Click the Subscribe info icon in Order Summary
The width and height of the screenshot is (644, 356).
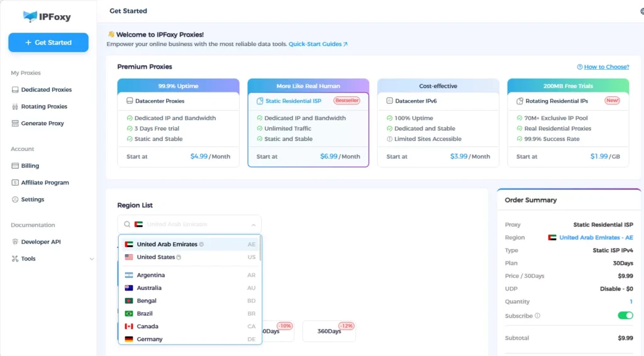pos(538,316)
